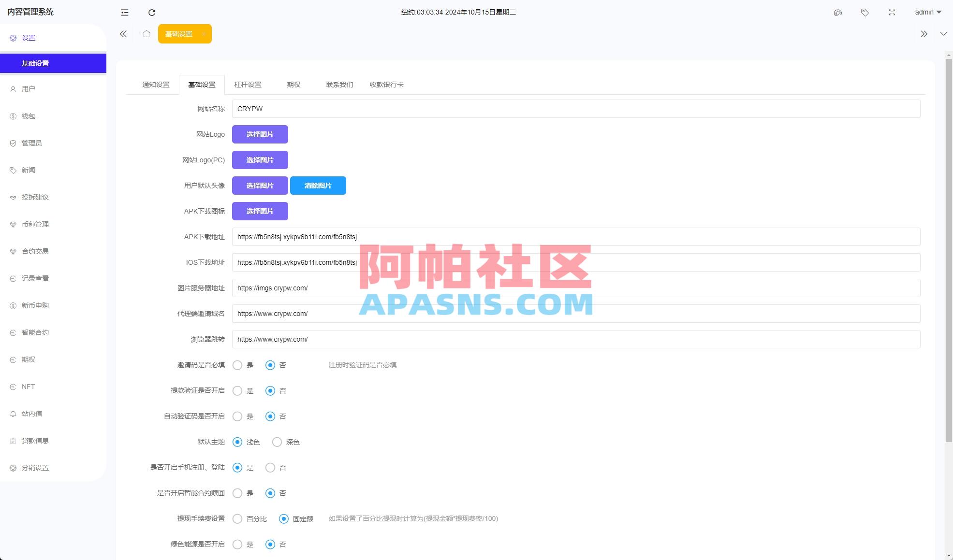This screenshot has width=953, height=560.
Task: Collapse sidebar with double-chevron icon
Action: (123, 33)
